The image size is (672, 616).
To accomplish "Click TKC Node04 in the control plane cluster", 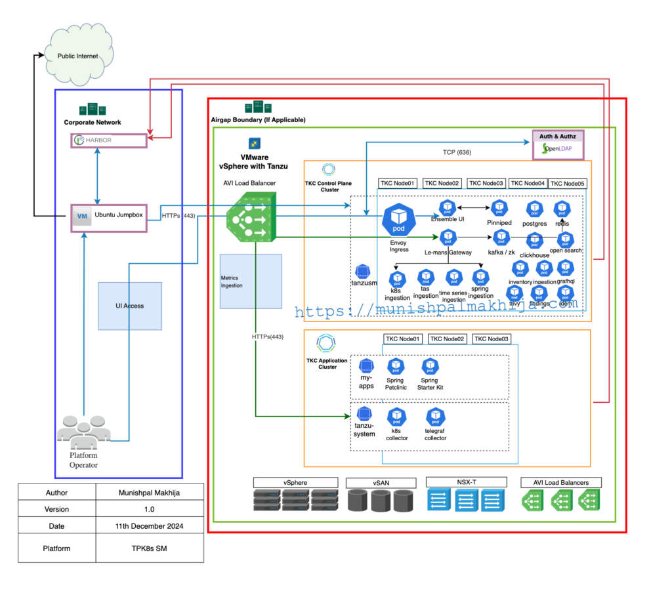I will 528,183.
